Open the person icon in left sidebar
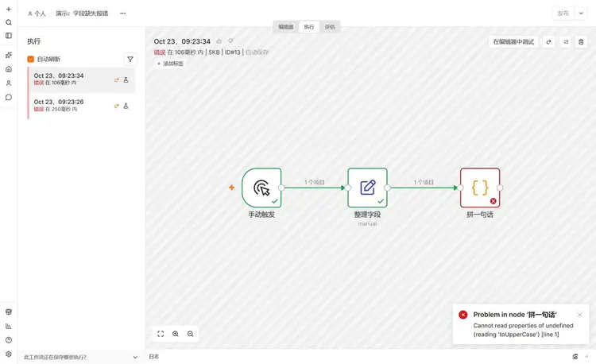This screenshot has width=596, height=364. [9, 83]
